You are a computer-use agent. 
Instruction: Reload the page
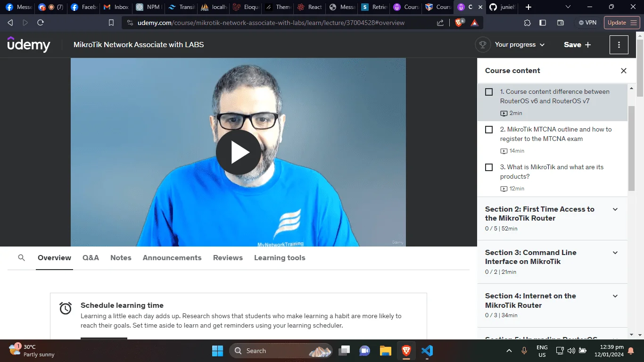click(41, 23)
